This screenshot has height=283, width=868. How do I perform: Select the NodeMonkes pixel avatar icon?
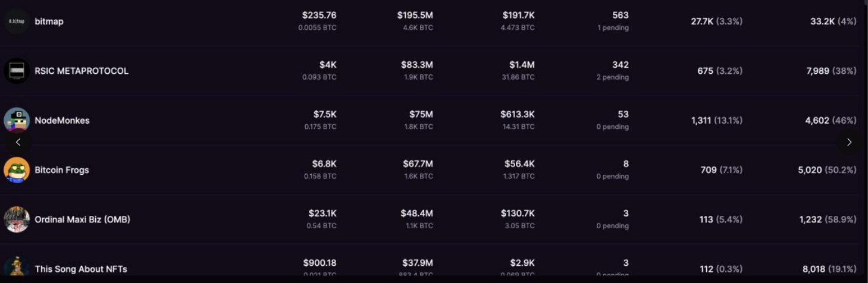pos(17,120)
